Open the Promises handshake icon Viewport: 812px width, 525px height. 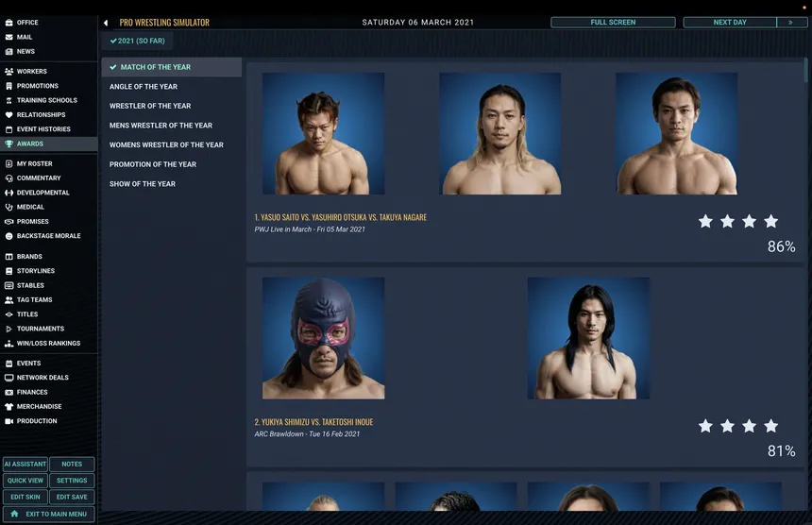tap(8, 222)
